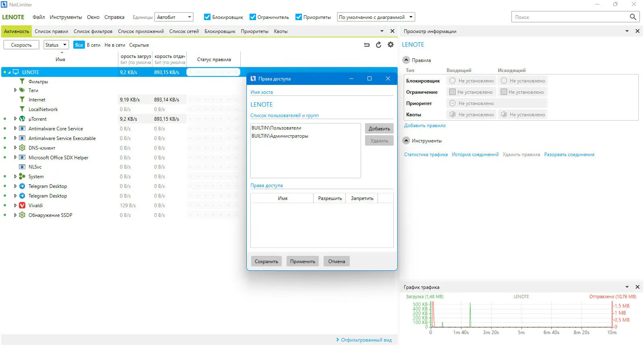
Task: Click the Vivaldi browser icon
Action: tap(22, 205)
